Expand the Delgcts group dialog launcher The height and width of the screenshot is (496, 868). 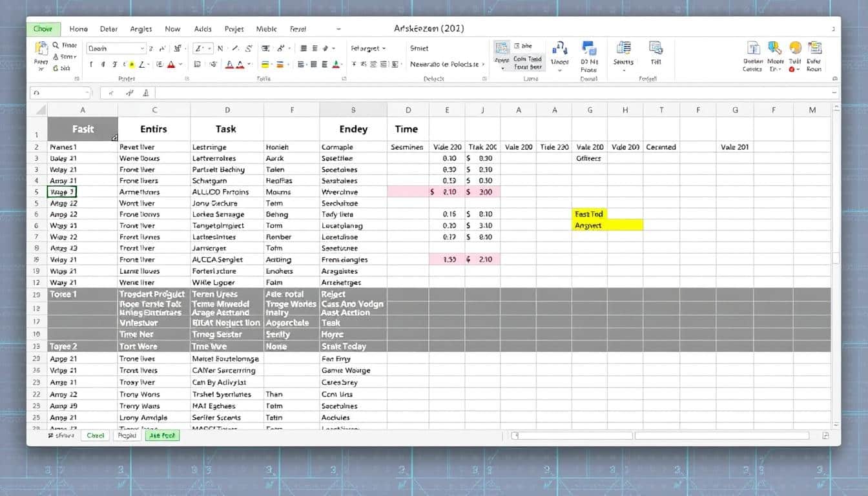pyautogui.click(x=483, y=79)
